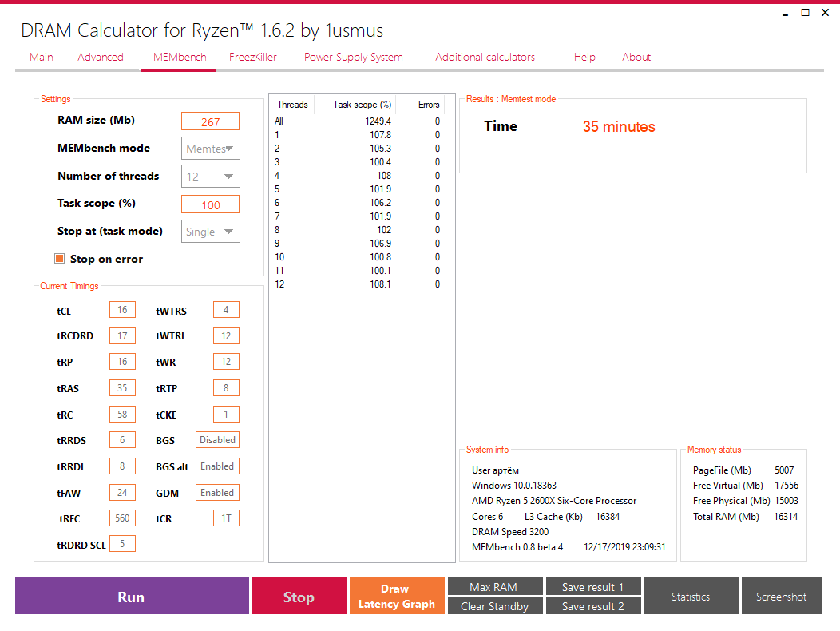Select thread 9 row showing 106.9
The image size is (840, 631).
pos(359,244)
